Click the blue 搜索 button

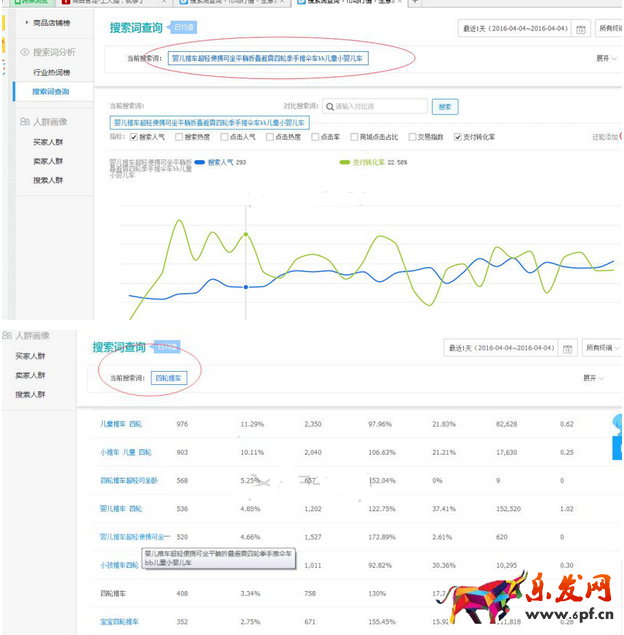[x=445, y=106]
